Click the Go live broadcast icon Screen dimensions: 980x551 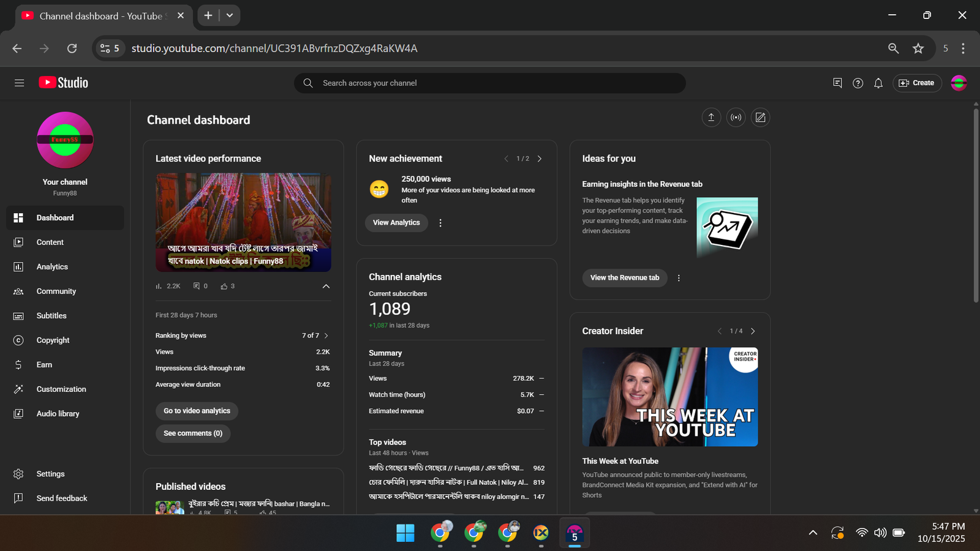point(736,118)
